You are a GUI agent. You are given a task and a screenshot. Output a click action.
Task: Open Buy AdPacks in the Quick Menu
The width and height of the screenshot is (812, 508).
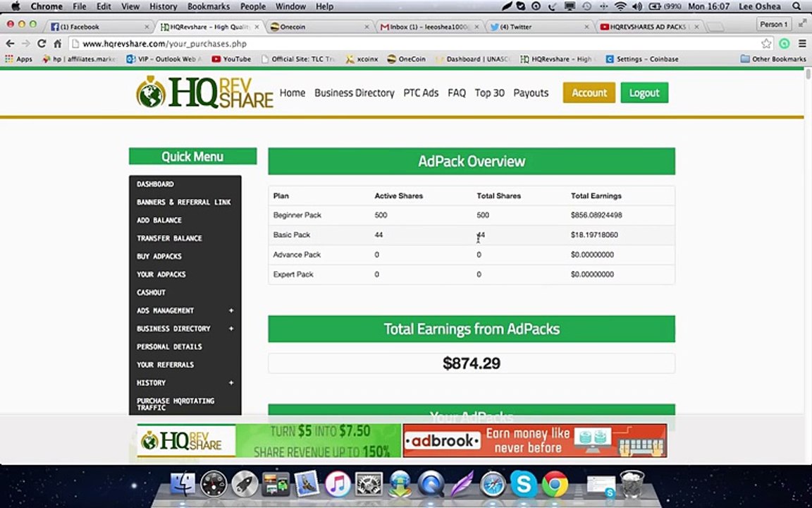click(x=159, y=256)
